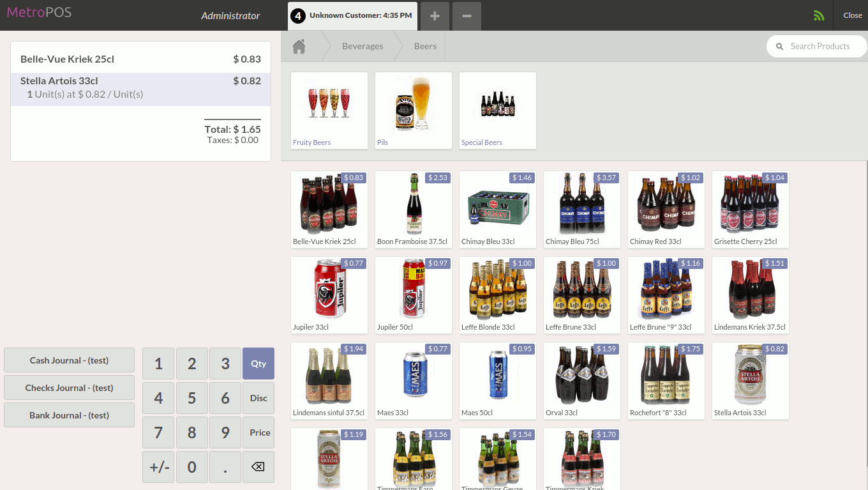Remove current order with minus button
The image size is (868, 490).
467,16
